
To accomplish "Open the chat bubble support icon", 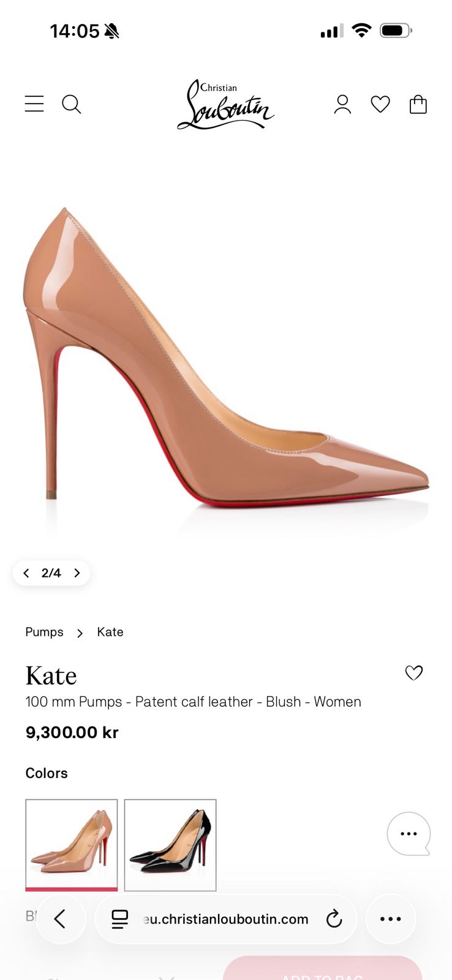I will [x=409, y=834].
